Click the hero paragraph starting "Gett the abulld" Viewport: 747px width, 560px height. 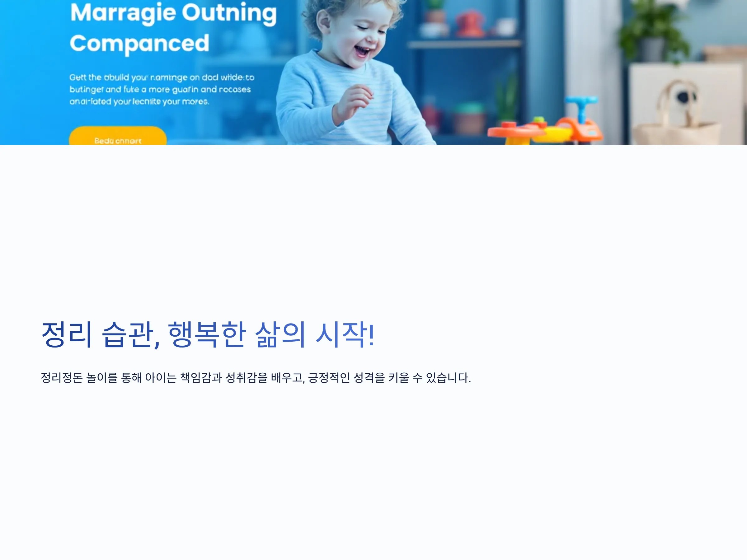(x=162, y=90)
